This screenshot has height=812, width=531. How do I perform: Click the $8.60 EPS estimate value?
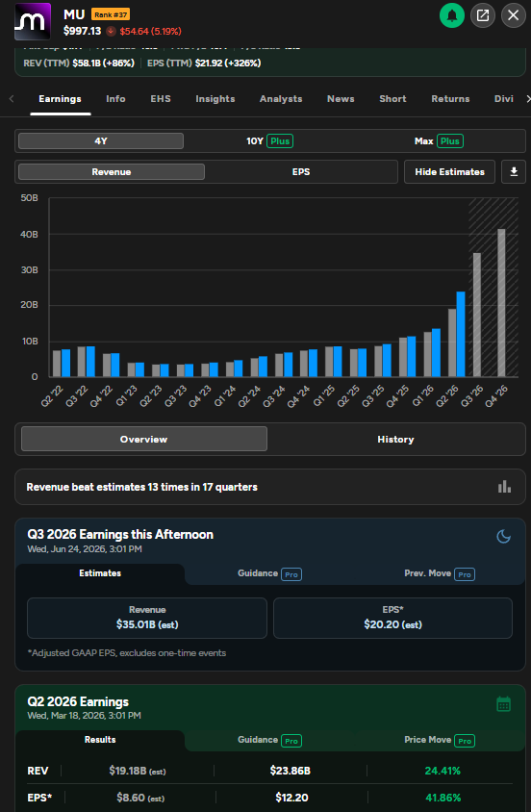(x=140, y=798)
